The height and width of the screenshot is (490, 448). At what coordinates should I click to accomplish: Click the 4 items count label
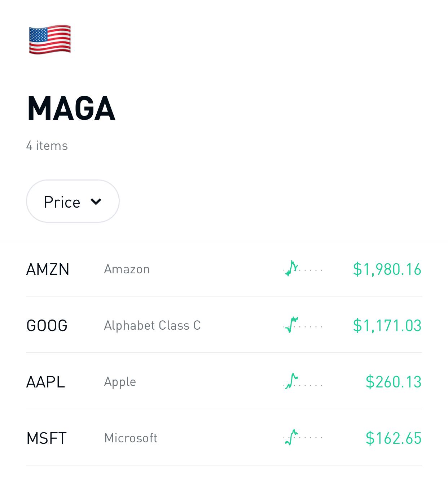coord(47,146)
